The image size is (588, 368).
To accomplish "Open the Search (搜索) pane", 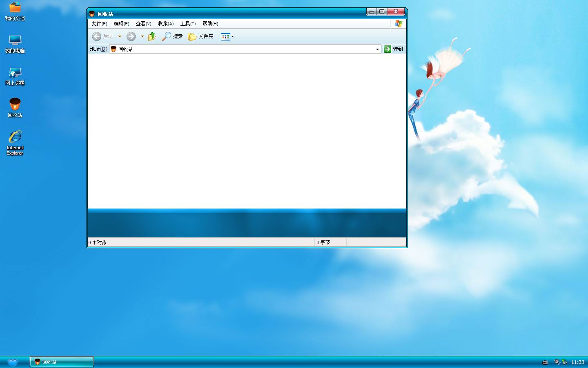I will point(172,36).
